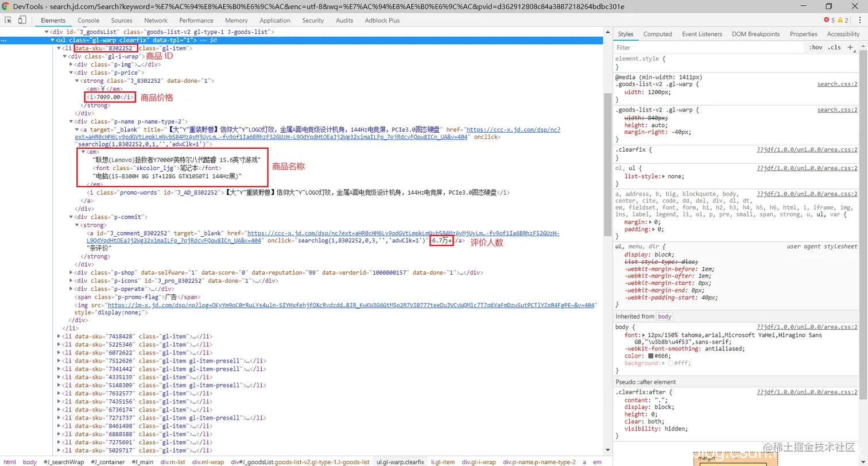Open the Performance tab
This screenshot has width=868, height=466.
(x=196, y=20)
